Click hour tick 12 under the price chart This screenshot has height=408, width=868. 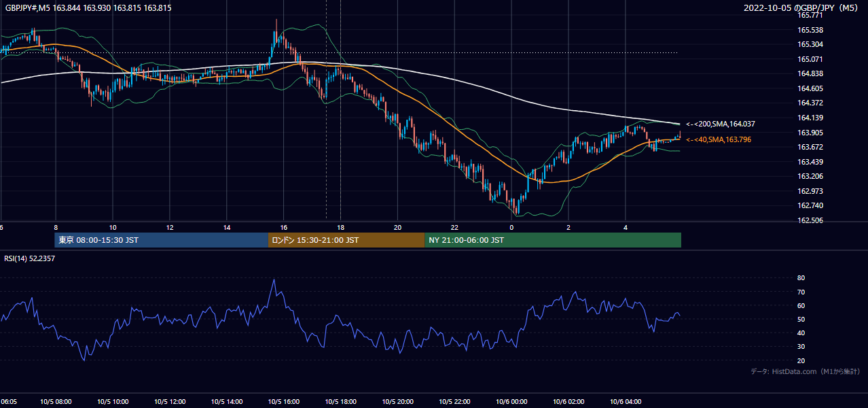(170, 228)
